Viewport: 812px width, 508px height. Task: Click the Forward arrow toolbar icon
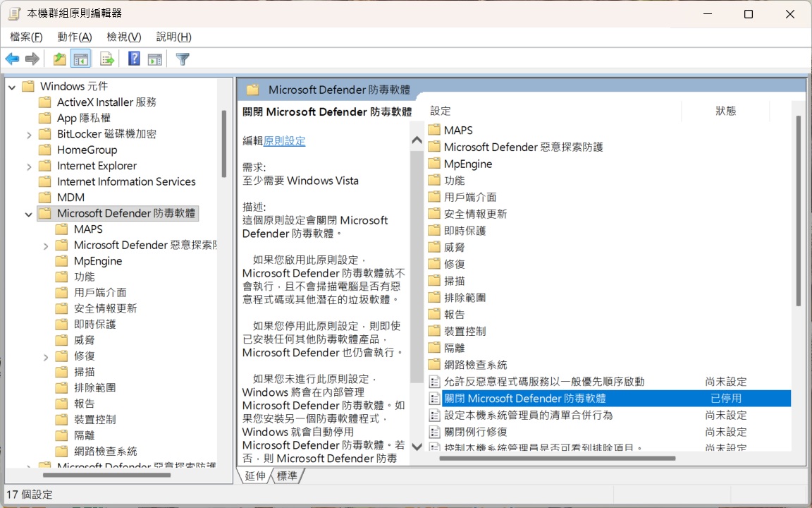32,59
